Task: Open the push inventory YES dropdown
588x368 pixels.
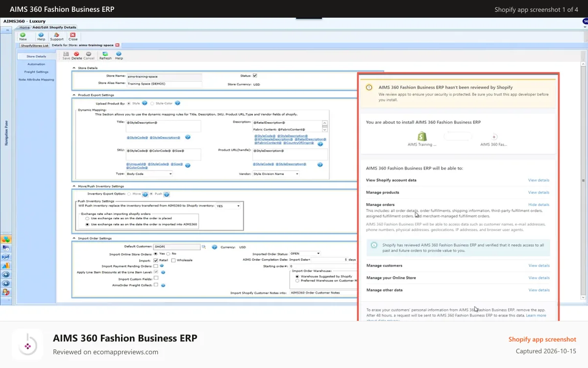Action: [x=228, y=206]
